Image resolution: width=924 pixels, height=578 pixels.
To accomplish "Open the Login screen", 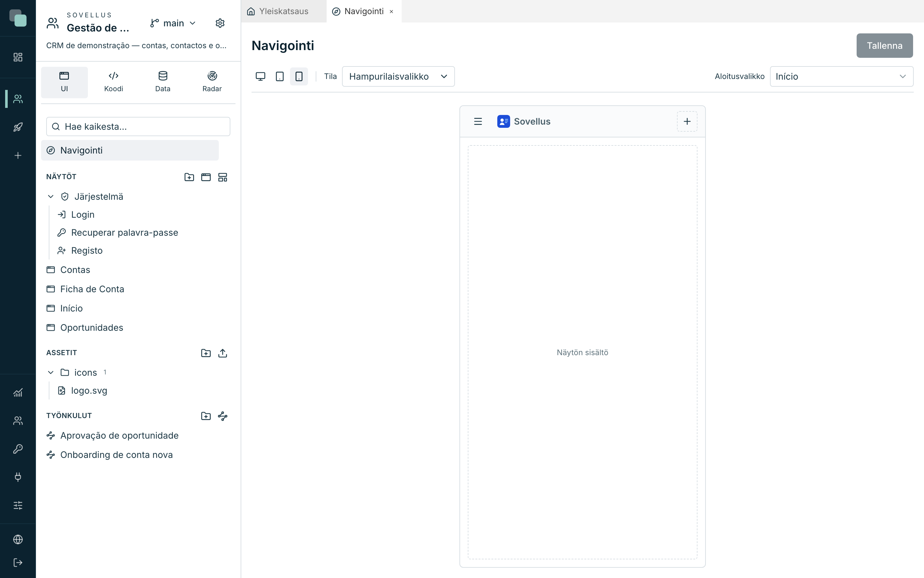I will [83, 215].
